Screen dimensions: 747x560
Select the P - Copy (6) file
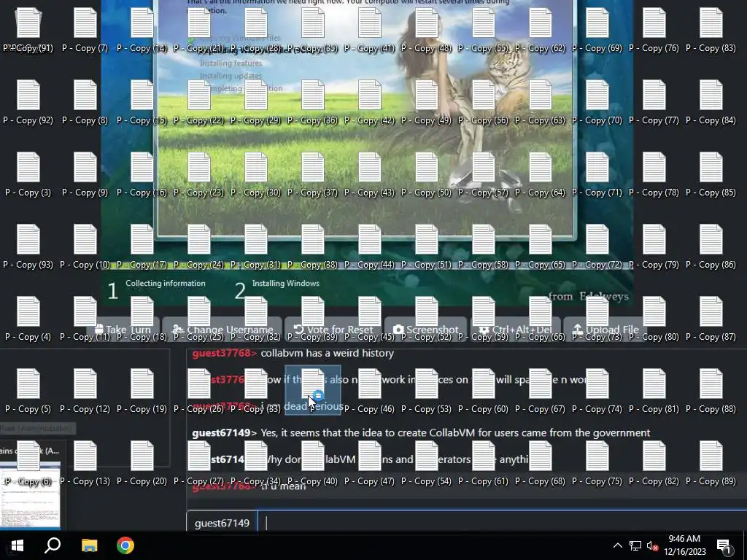click(28, 464)
